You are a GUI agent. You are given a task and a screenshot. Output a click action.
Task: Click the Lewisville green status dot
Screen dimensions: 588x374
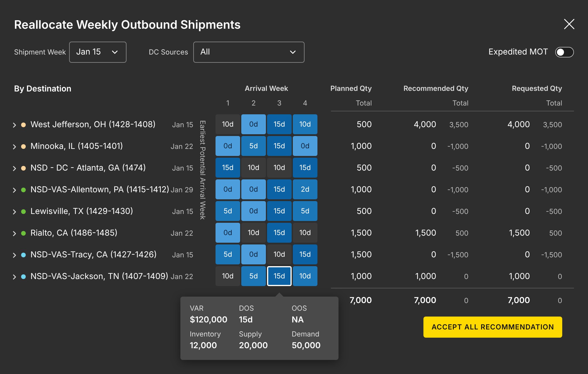click(23, 212)
